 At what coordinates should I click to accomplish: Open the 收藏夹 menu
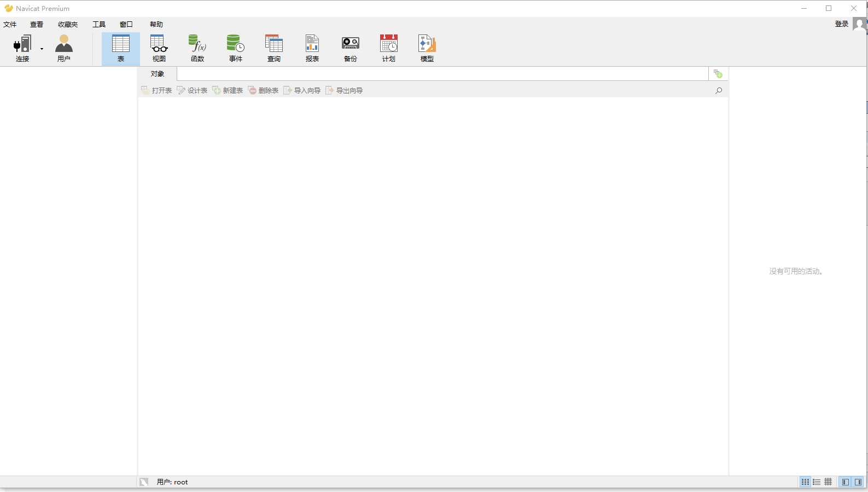pyautogui.click(x=68, y=24)
